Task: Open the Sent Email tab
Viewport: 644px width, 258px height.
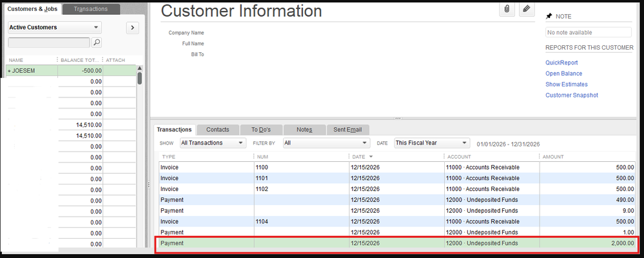Action: click(347, 130)
